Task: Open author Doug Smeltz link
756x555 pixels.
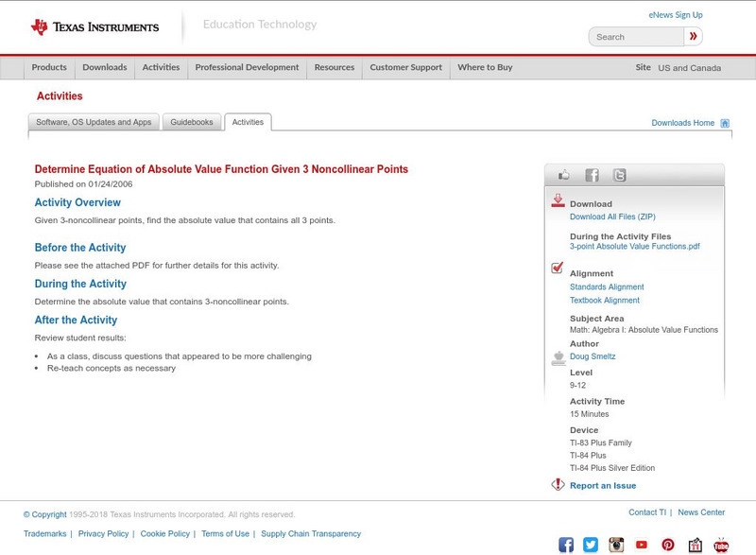Action: point(593,356)
